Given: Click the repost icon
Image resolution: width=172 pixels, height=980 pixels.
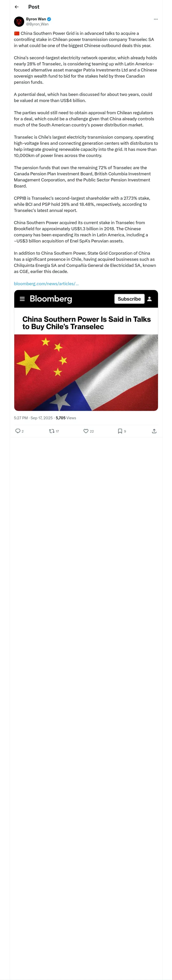Looking at the screenshot, I should coord(51,431).
